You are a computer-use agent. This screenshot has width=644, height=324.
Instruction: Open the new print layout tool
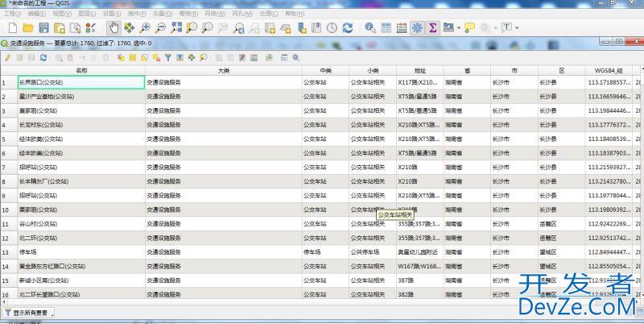click(x=60, y=27)
